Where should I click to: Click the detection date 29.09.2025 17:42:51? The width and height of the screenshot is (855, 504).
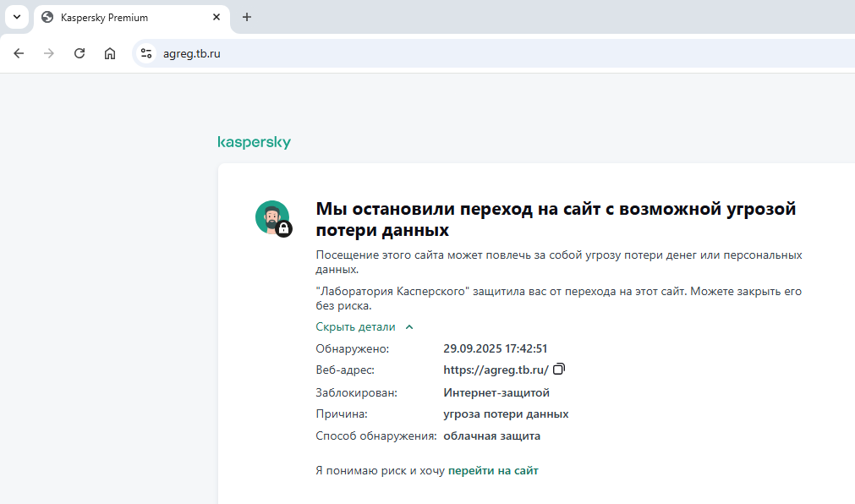pos(495,348)
